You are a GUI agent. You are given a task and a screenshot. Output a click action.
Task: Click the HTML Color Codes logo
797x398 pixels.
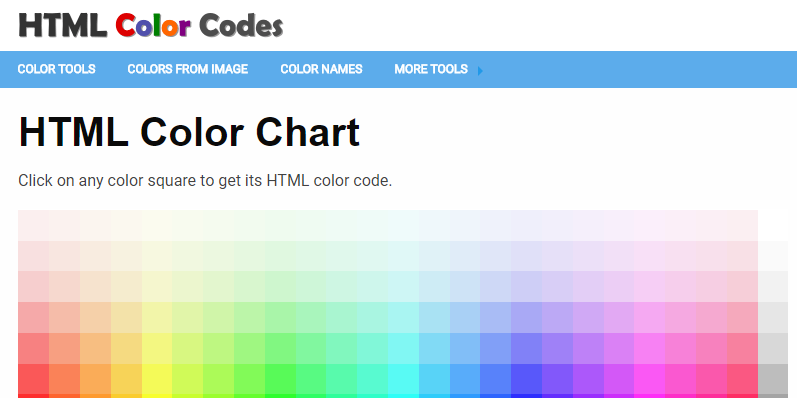(151, 25)
